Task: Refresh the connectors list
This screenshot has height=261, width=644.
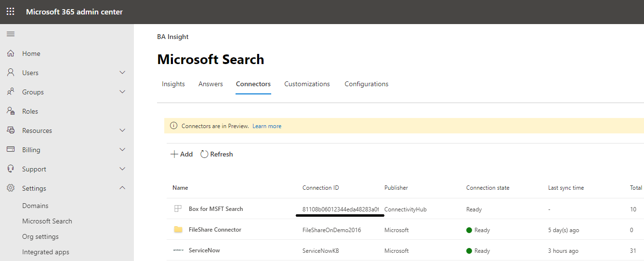Action: (217, 154)
